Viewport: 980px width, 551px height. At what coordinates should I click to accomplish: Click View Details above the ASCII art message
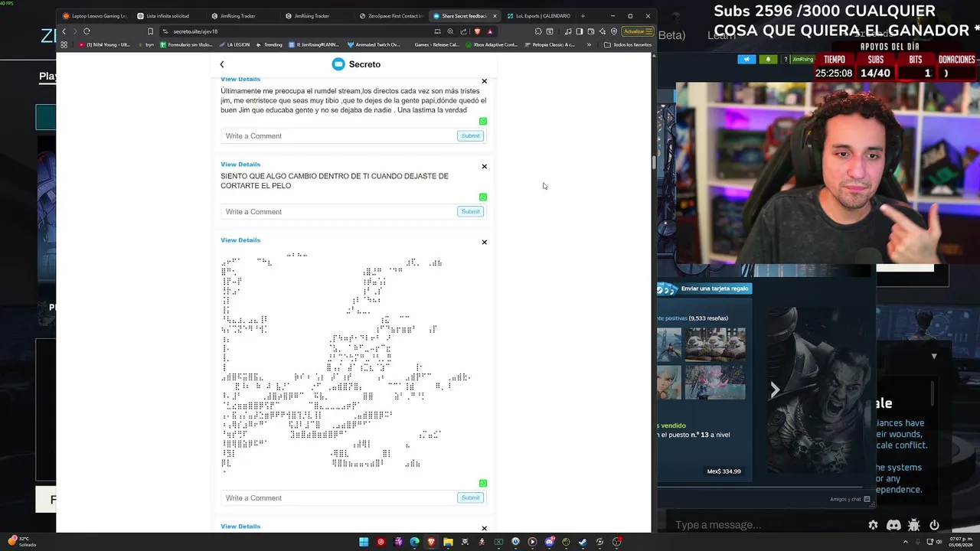[240, 240]
